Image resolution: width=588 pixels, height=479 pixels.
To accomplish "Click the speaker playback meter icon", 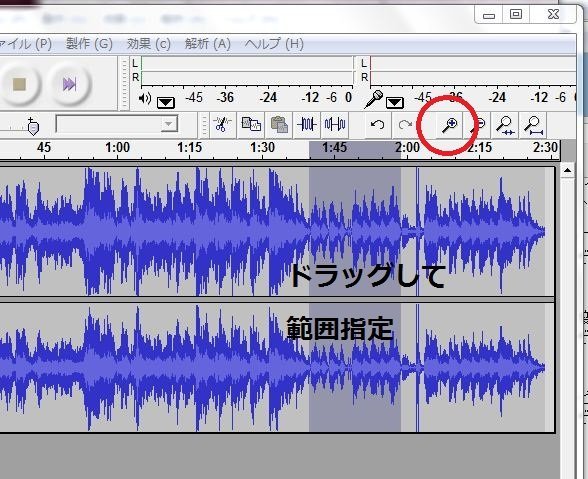I will click(x=145, y=99).
